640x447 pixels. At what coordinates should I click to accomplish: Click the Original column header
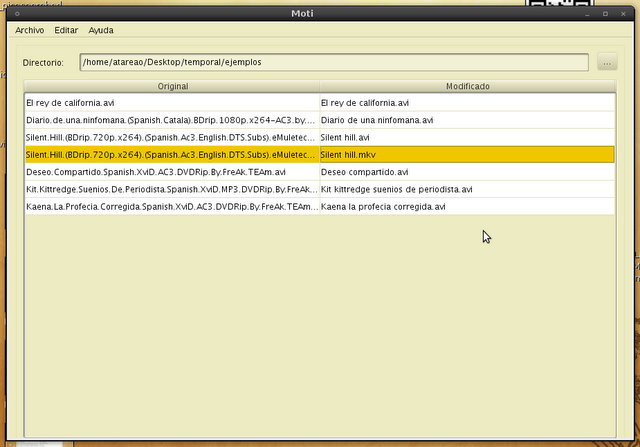coord(172,86)
